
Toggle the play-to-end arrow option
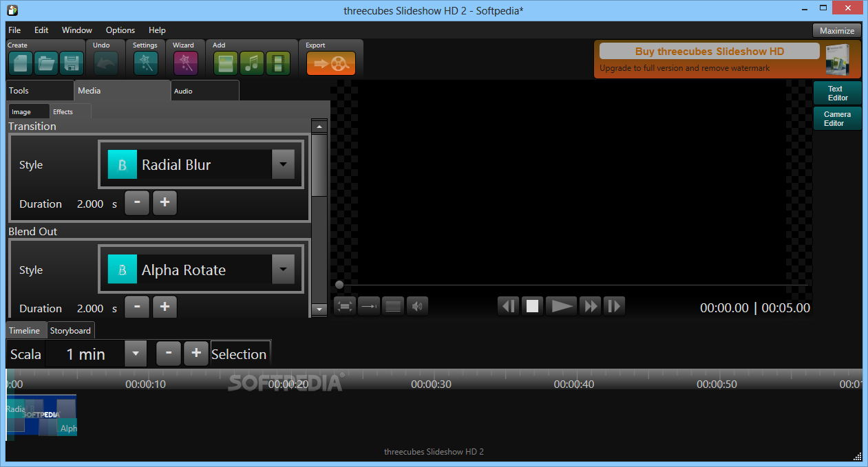(369, 306)
